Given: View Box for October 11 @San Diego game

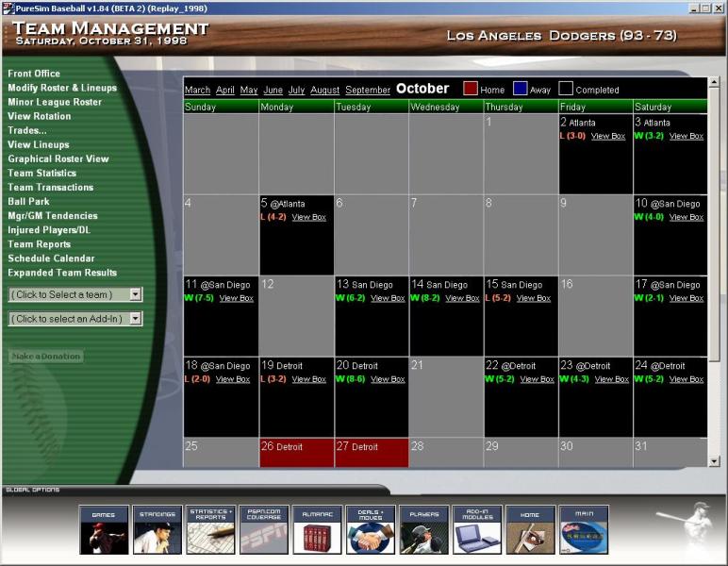Looking at the screenshot, I should (x=237, y=298).
